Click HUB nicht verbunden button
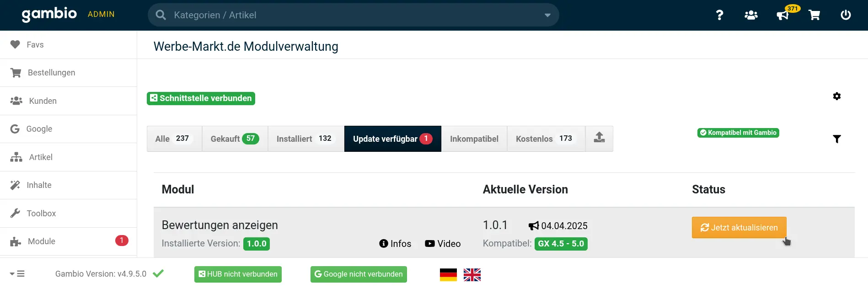 click(x=238, y=274)
